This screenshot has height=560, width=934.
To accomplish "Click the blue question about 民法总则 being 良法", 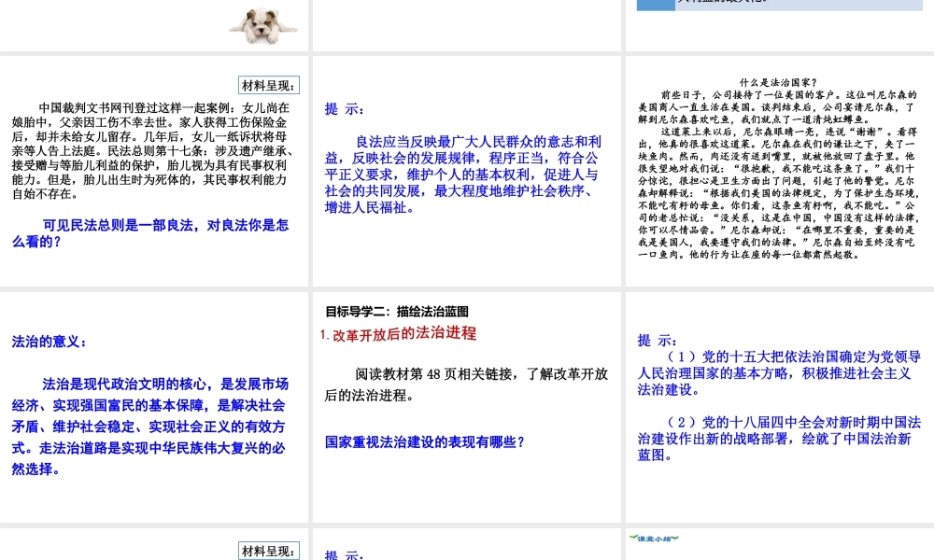I will (x=150, y=233).
